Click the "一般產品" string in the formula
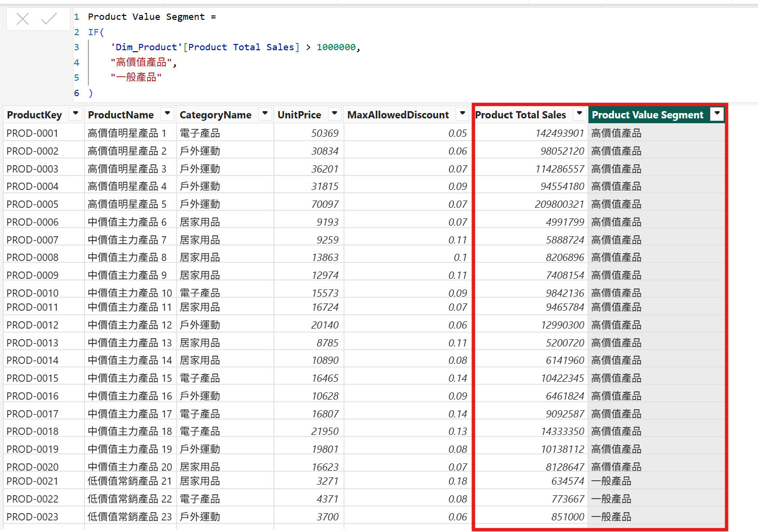The width and height of the screenshot is (758, 532). (x=136, y=77)
